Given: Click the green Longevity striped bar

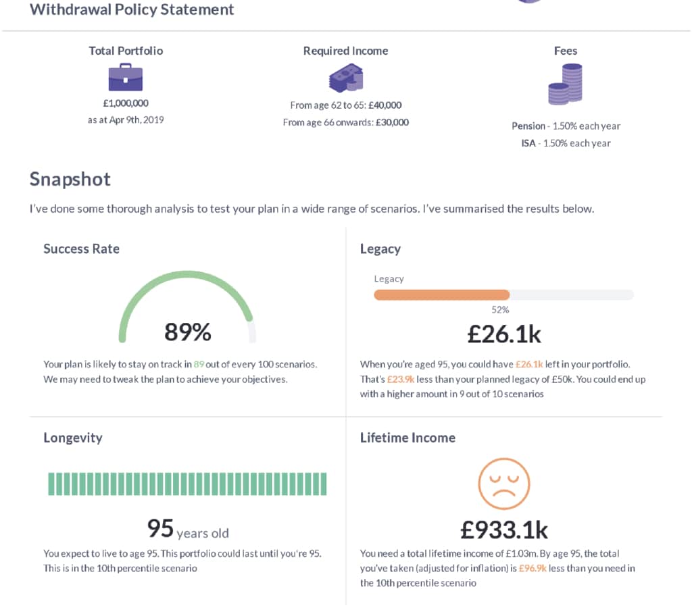Looking at the screenshot, I should [x=187, y=484].
